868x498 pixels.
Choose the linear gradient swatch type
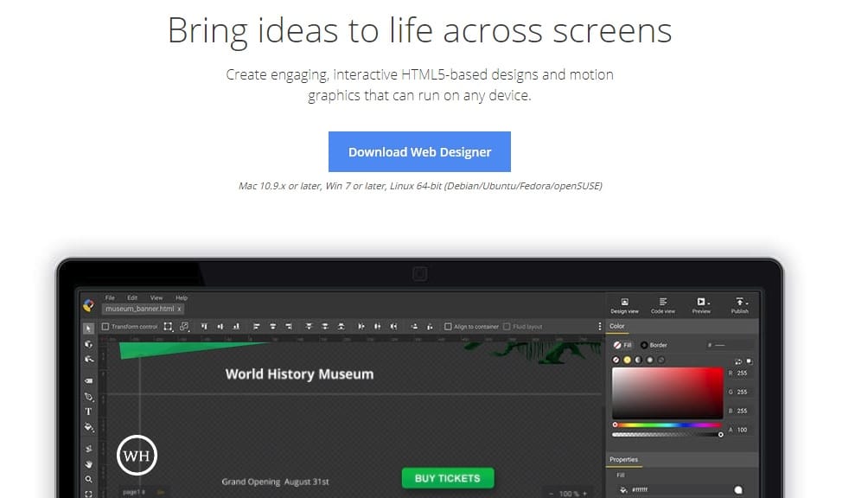(x=638, y=361)
